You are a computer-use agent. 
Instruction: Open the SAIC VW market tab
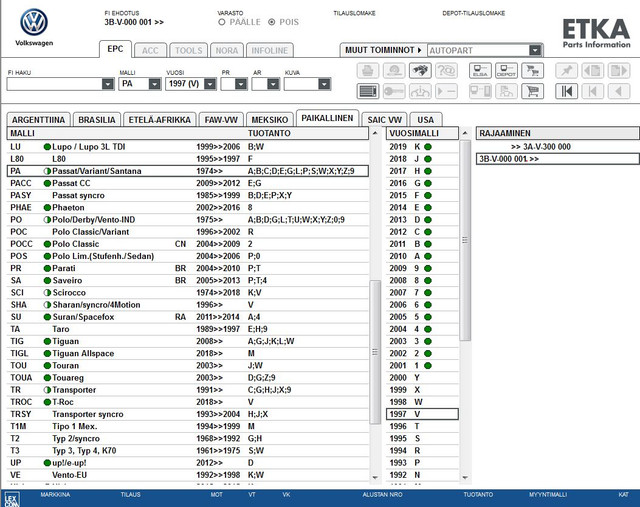tap(384, 120)
